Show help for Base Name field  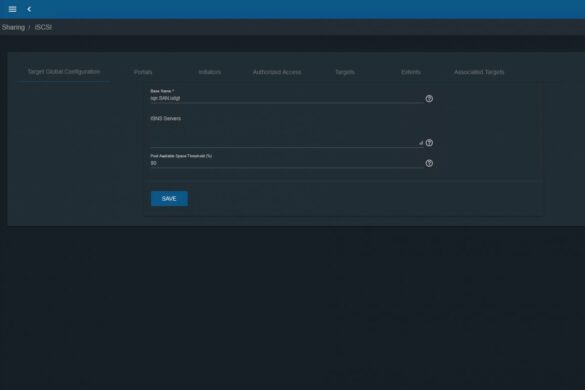tap(429, 99)
